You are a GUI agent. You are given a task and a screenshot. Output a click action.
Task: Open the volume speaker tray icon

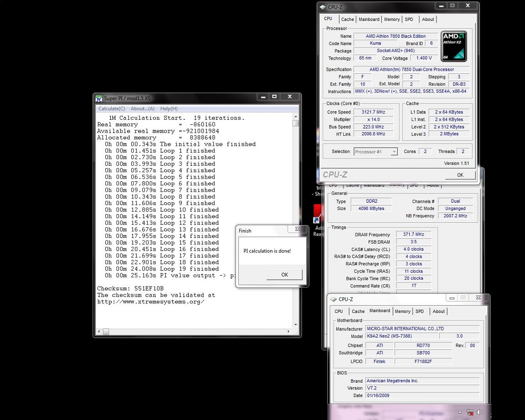(480, 412)
